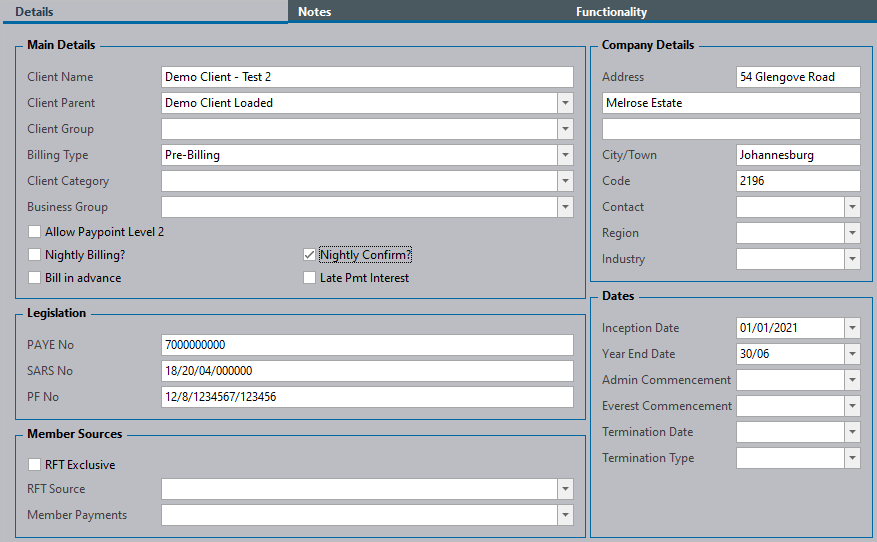Uncheck the Nightly Confirm? checkbox
The width and height of the screenshot is (877, 542).
(309, 254)
